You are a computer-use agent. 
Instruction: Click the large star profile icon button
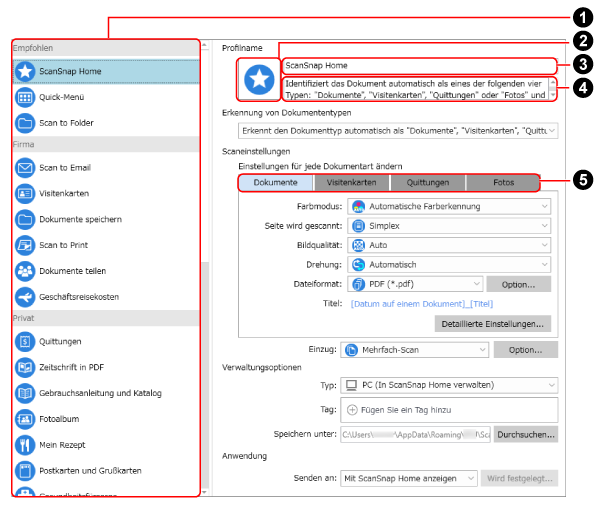[259, 80]
